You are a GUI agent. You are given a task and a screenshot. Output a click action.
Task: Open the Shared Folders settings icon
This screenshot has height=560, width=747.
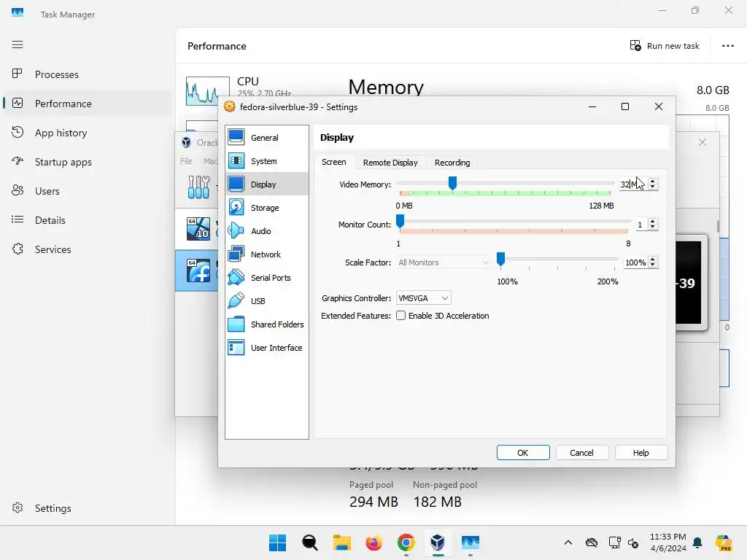[x=236, y=324]
